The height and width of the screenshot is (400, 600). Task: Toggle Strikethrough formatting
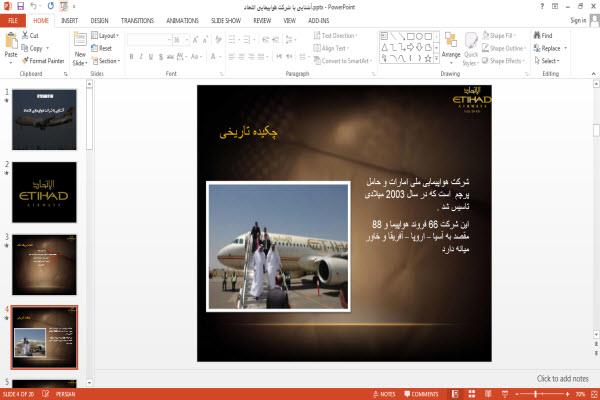tap(170, 57)
